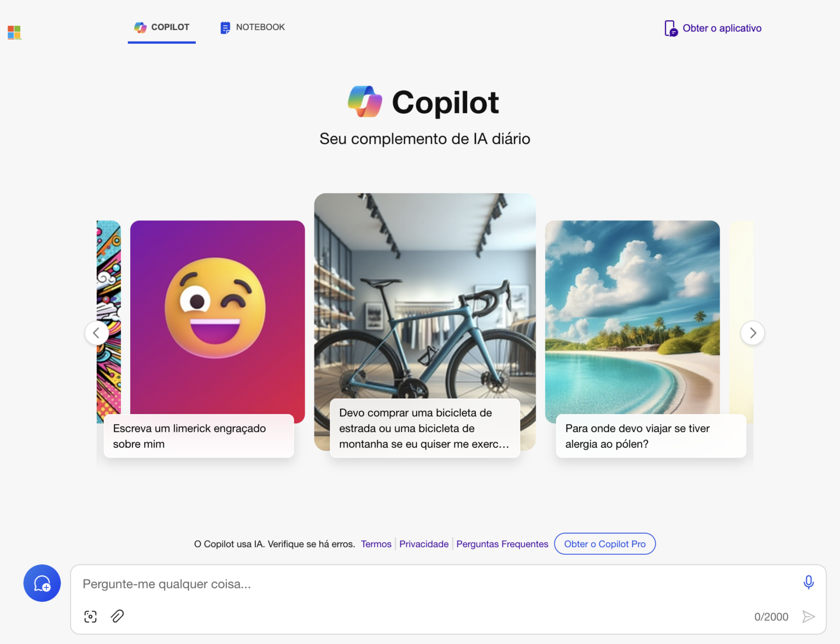
Task: Activate the microphone for voice input
Action: point(808,582)
